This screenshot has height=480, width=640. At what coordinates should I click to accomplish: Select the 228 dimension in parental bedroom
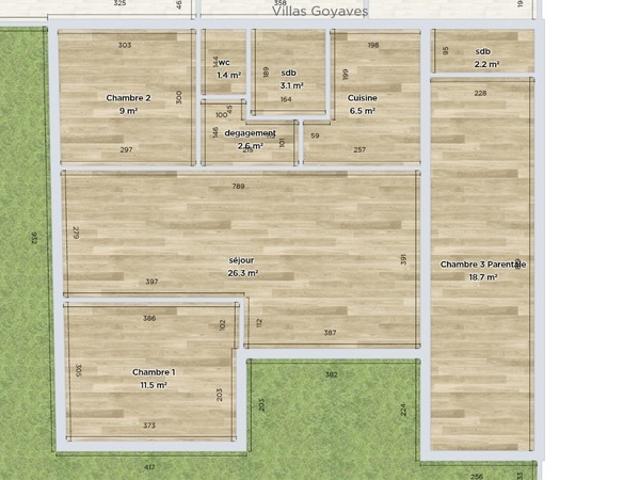[480, 93]
